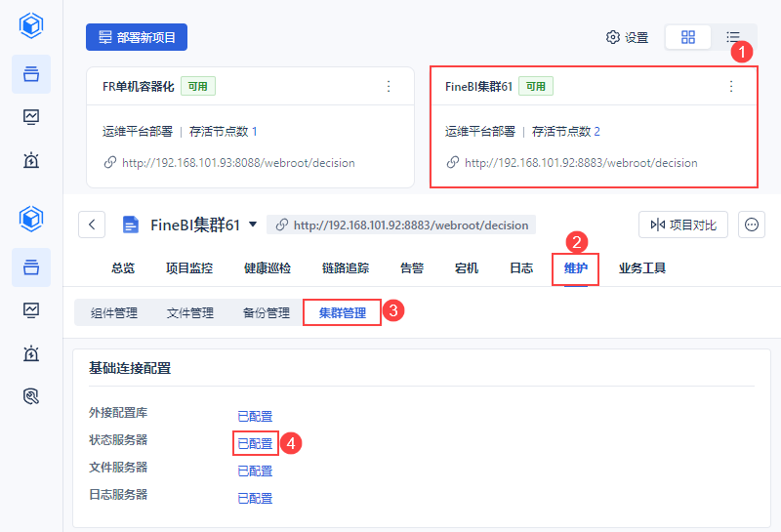Open the FineBI集群61 project card title

[x=478, y=87]
